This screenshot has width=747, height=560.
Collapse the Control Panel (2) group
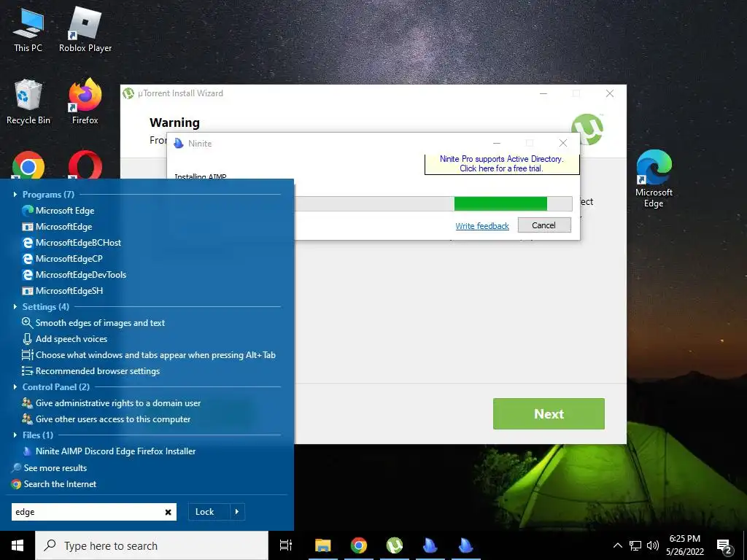tap(15, 386)
